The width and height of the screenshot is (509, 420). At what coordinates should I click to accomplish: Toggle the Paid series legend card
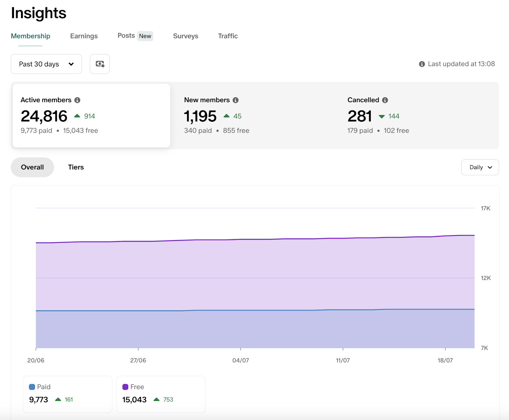tap(67, 394)
